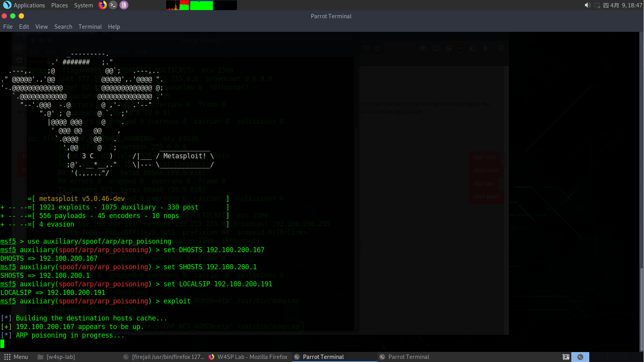
Task: Click the show desktop icon in bottom panel
Action: [x=566, y=357]
